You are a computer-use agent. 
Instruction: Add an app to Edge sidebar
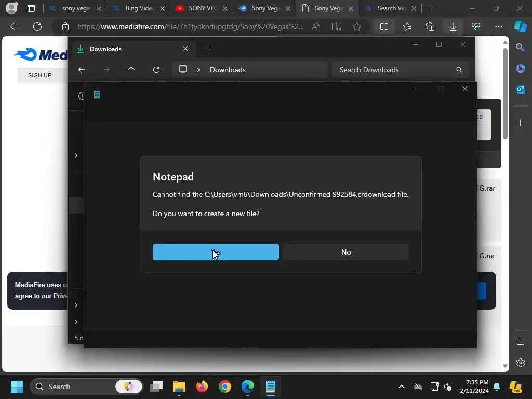tap(520, 123)
